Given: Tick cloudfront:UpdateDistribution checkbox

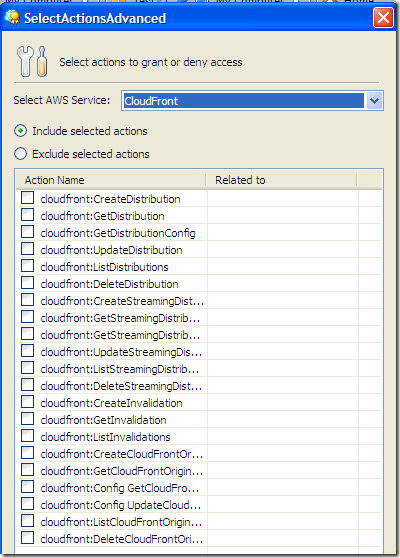Looking at the screenshot, I should (x=27, y=249).
